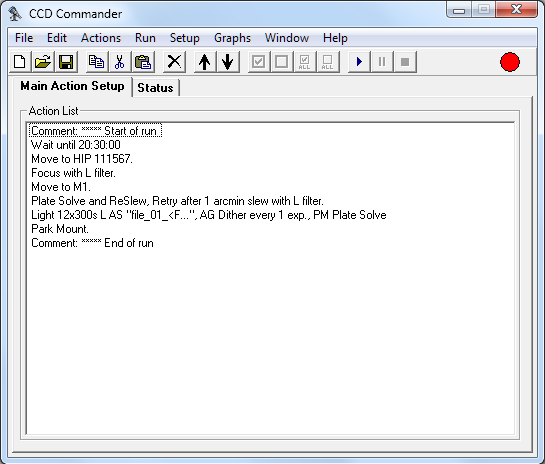This screenshot has width=545, height=464.
Task: Select the Main Action Setup tab
Action: (x=72, y=86)
